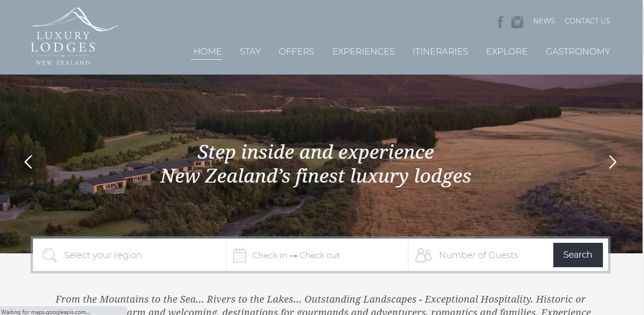Show previous slide with left arrow
Image resolution: width=644 pixels, height=315 pixels.
coord(28,162)
